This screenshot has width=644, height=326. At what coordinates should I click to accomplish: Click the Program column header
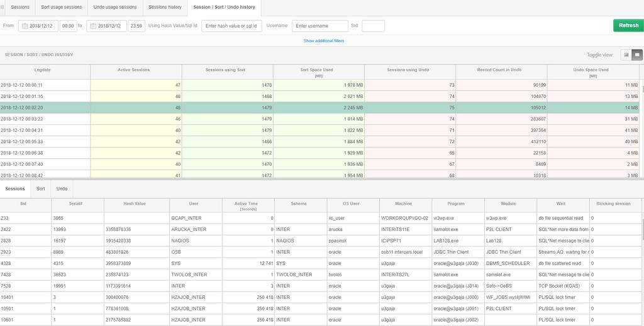458,205
